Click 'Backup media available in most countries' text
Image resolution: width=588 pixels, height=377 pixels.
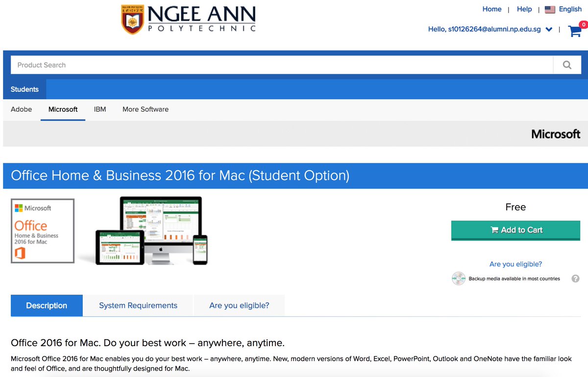514,278
